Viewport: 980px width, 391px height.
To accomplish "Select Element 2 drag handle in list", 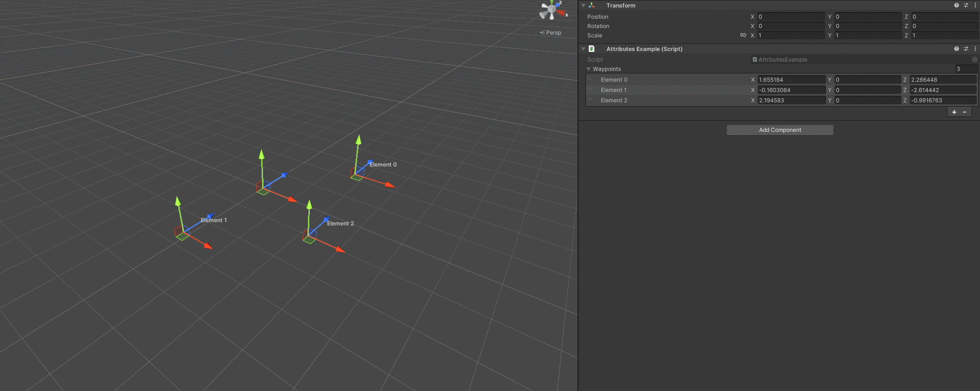I will click(590, 100).
